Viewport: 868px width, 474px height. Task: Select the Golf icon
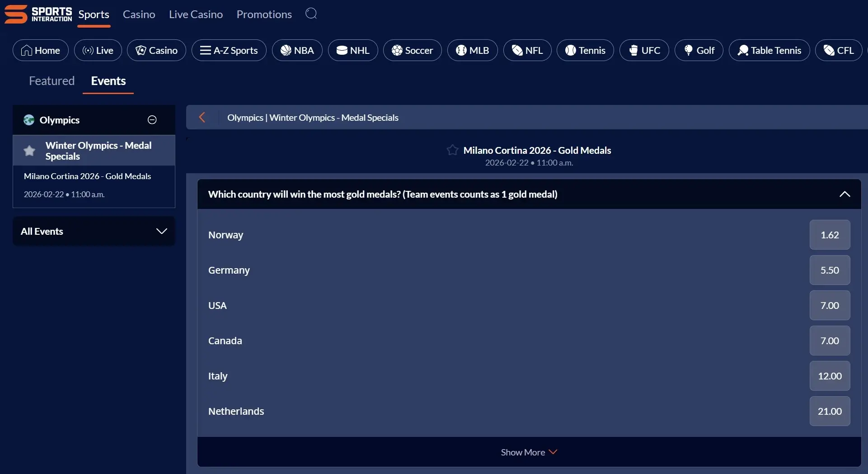pos(689,50)
